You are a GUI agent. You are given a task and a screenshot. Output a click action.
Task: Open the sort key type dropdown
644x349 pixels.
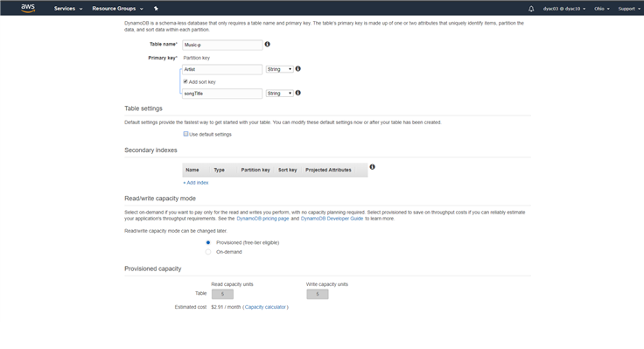(x=279, y=94)
